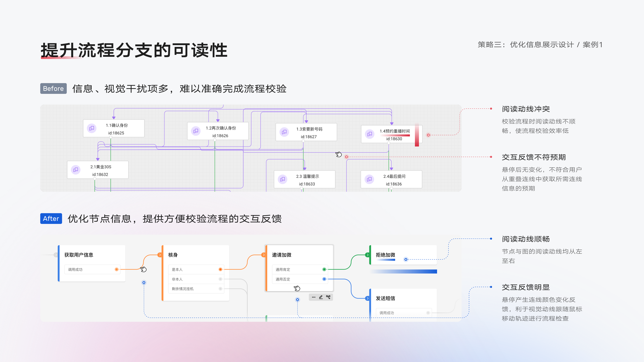The width and height of the screenshot is (644, 362).
Task: Click the 提升流程分支的可读性 title
Action: (x=134, y=50)
